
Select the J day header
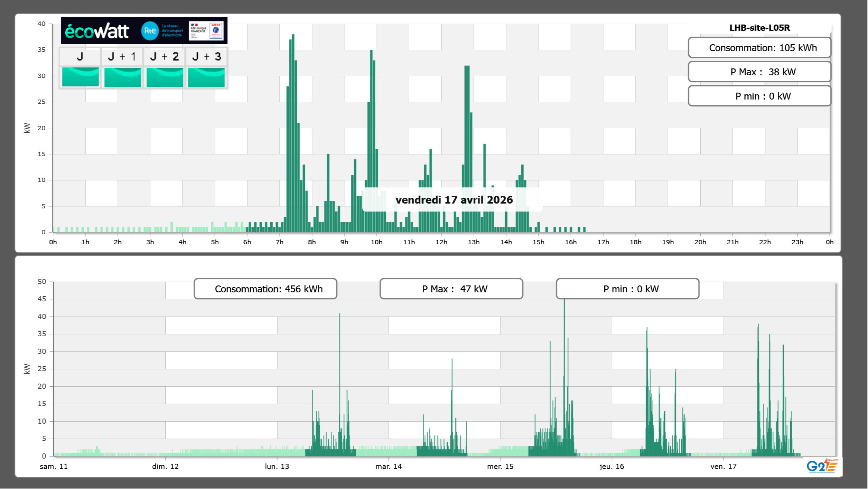pos(80,57)
